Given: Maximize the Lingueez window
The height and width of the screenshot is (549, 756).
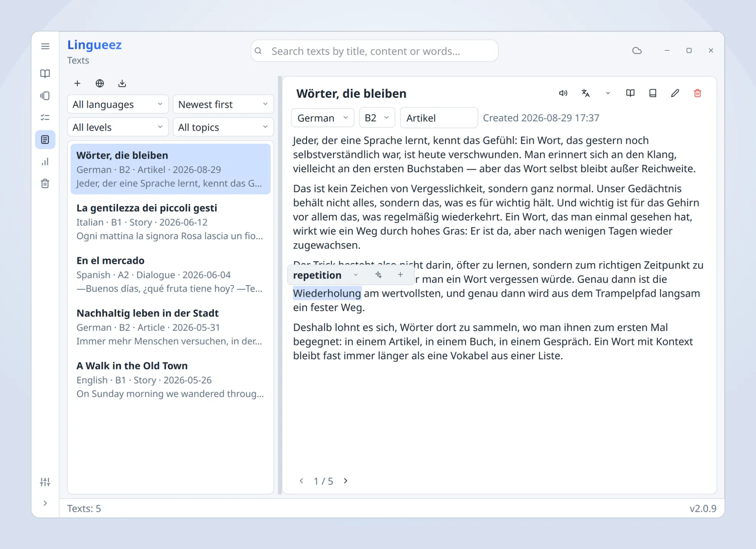Looking at the screenshot, I should [689, 51].
